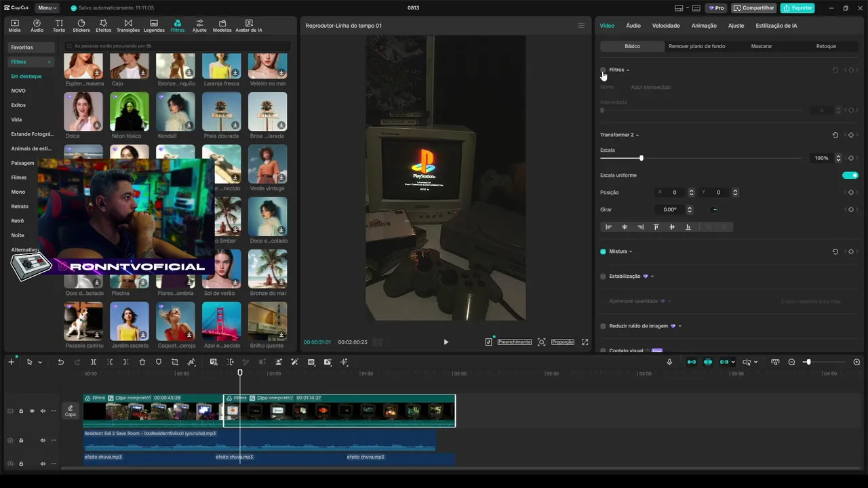The width and height of the screenshot is (868, 488).
Task: Open the Avatar de IA panel
Action: (x=249, y=26)
